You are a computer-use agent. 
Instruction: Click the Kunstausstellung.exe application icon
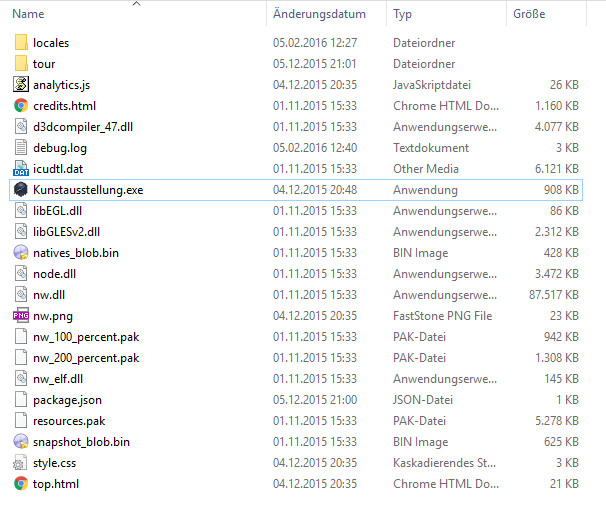point(21,190)
